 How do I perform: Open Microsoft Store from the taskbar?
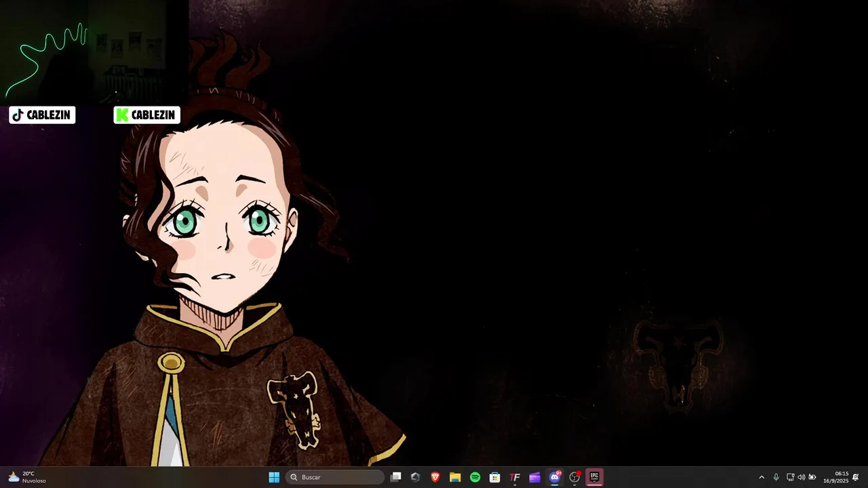tap(495, 477)
